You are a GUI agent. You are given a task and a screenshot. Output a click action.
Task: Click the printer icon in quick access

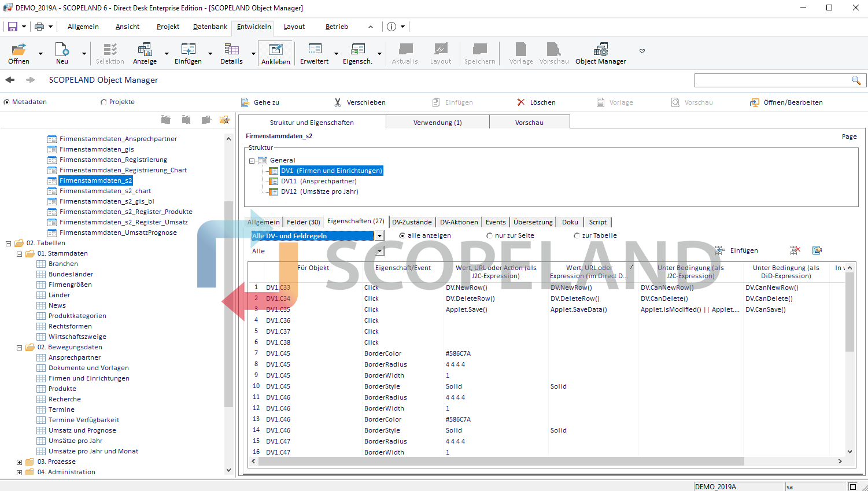pyautogui.click(x=39, y=27)
